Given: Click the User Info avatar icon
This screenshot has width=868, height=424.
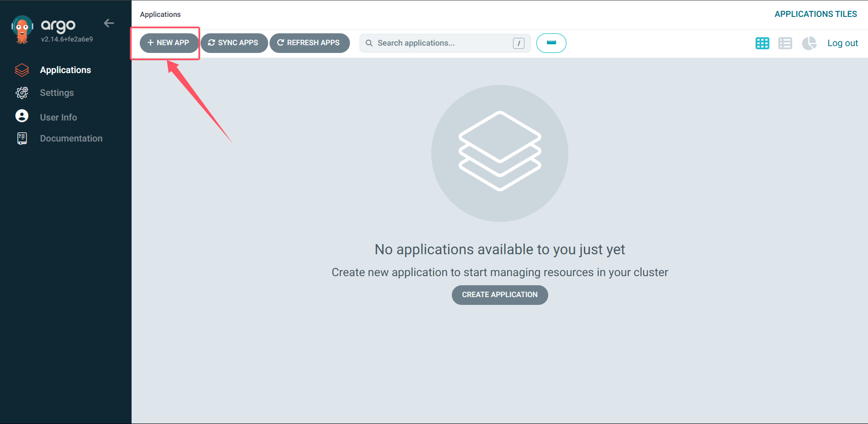Looking at the screenshot, I should tap(22, 116).
